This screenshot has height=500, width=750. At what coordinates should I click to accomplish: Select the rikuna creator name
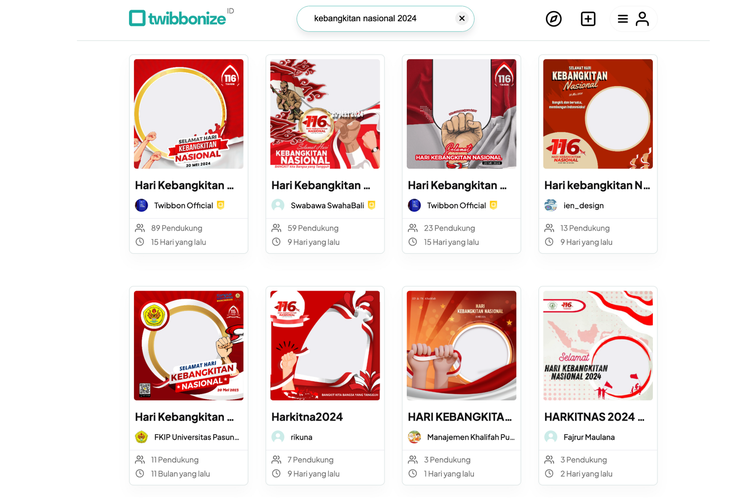click(301, 437)
